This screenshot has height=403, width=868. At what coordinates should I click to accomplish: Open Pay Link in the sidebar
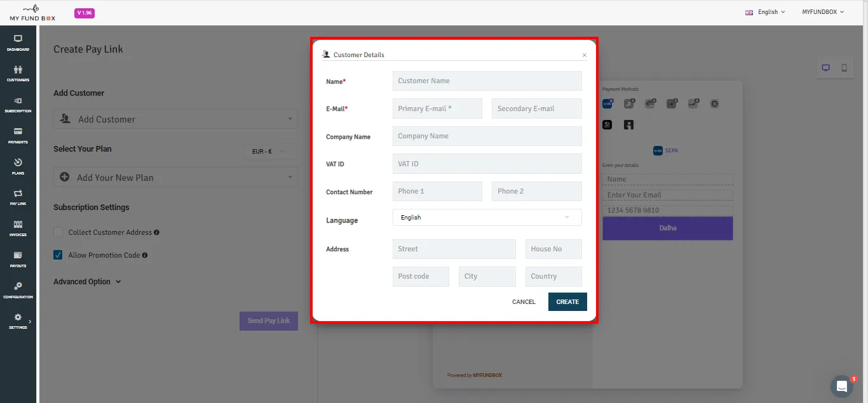coord(18,197)
